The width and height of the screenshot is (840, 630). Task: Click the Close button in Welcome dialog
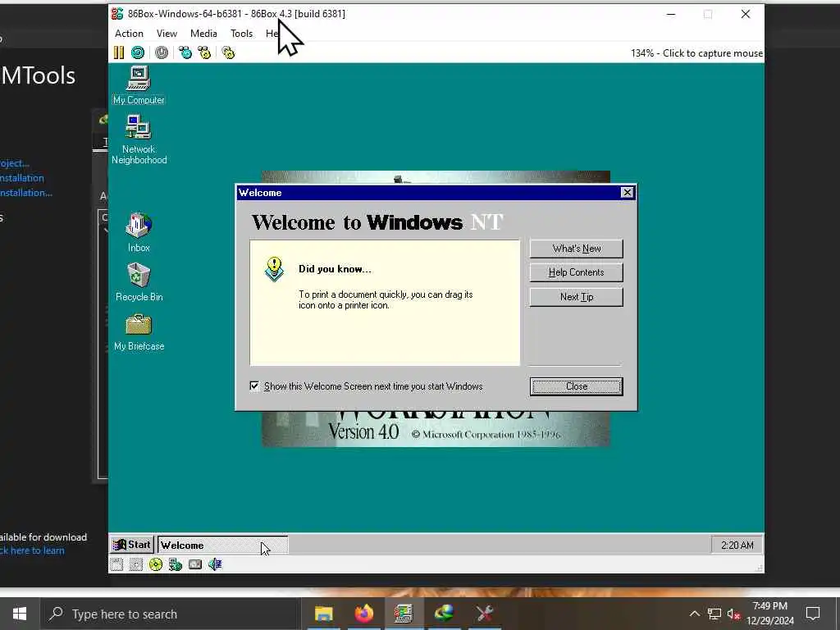(x=577, y=386)
